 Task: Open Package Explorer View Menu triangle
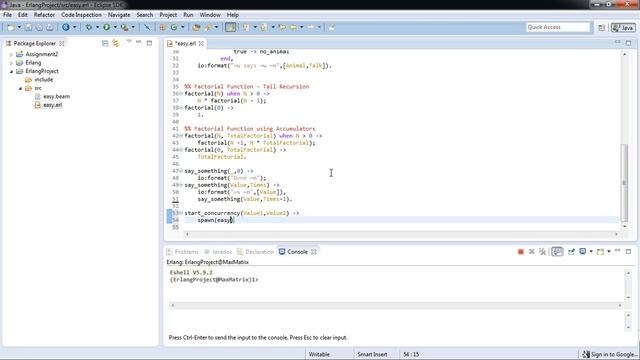point(129,42)
